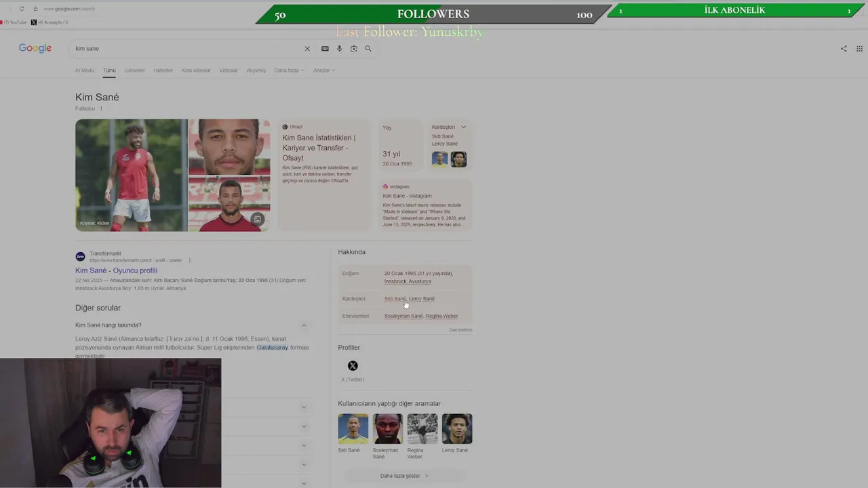
Task: Click the Geri bildirim link
Action: coord(460,330)
